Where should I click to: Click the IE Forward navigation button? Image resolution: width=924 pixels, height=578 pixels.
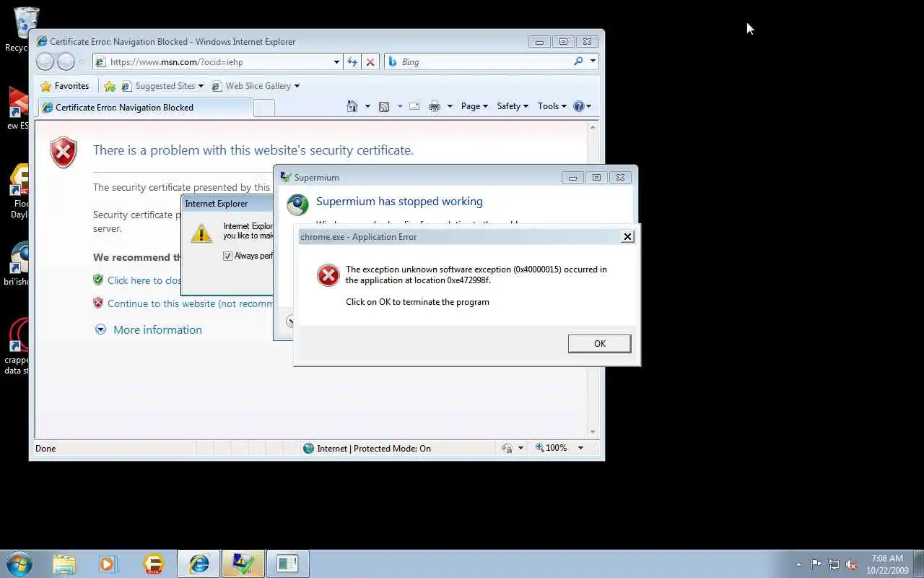66,62
